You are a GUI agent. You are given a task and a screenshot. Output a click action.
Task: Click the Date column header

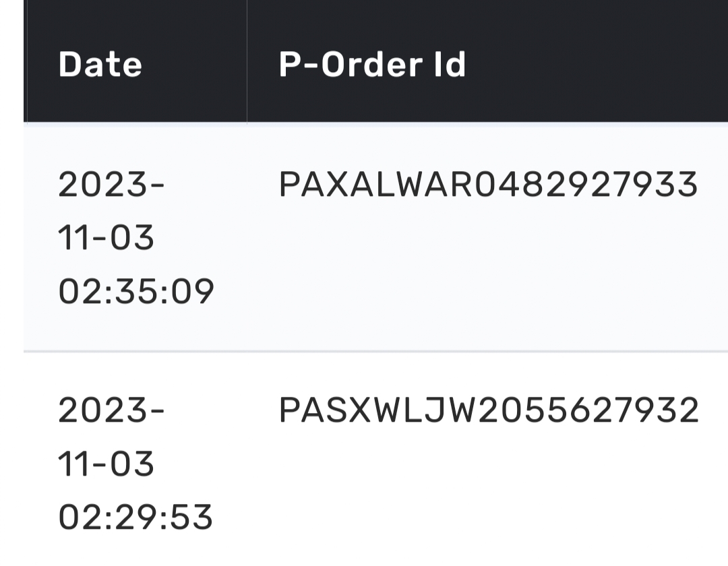tap(100, 65)
